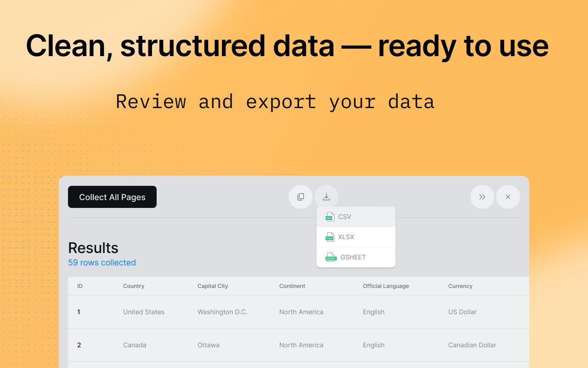
Task: Click the ID column header
Action: pyautogui.click(x=79, y=286)
